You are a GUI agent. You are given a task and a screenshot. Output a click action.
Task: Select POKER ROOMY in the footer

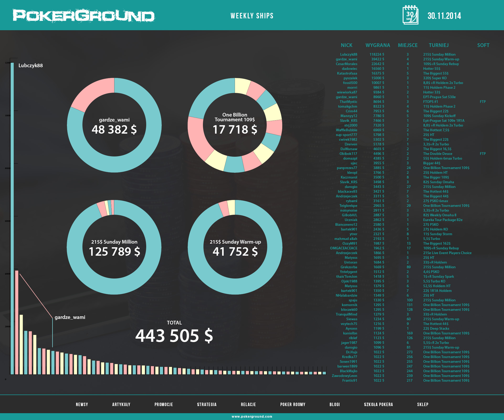click(293, 405)
